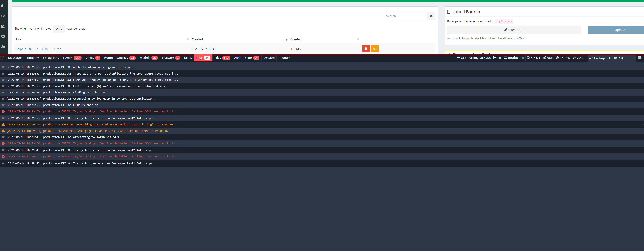Toggle the star on the first OneLogin error
The width and height of the screenshot is (644, 251).
click(3, 111)
